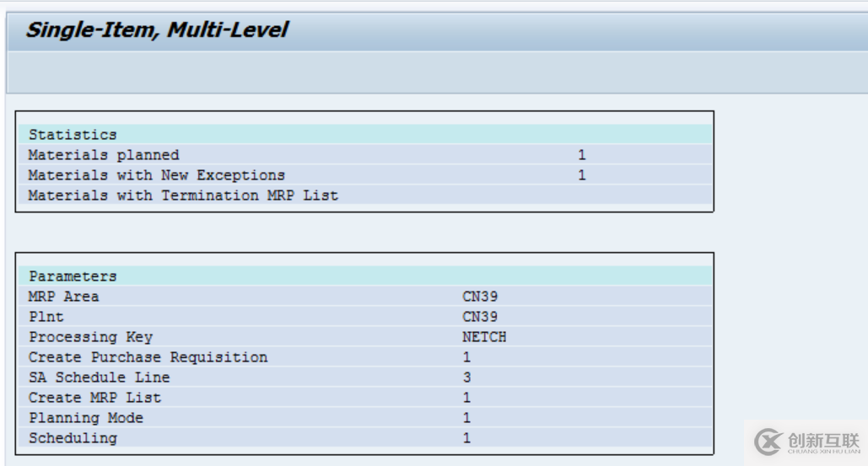Image resolution: width=868 pixels, height=466 pixels.
Task: Select the Create MRP List label
Action: (x=94, y=398)
